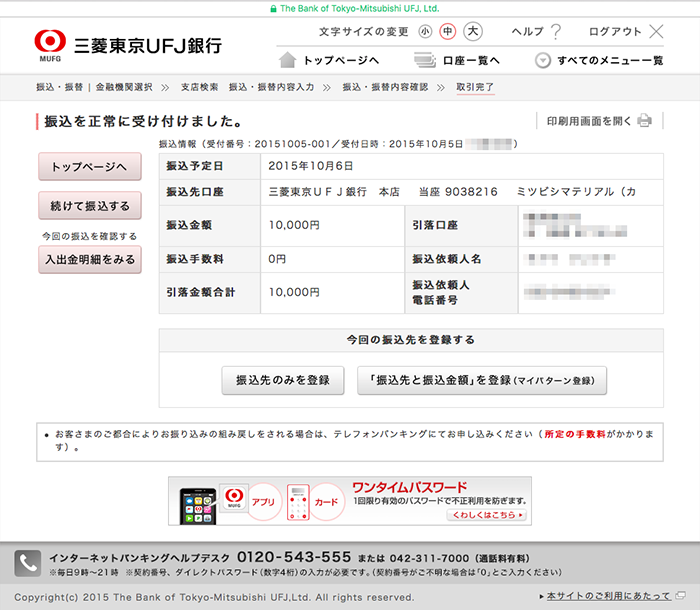The width and height of the screenshot is (700, 610).
Task: Set text size to 中
Action: tap(448, 31)
